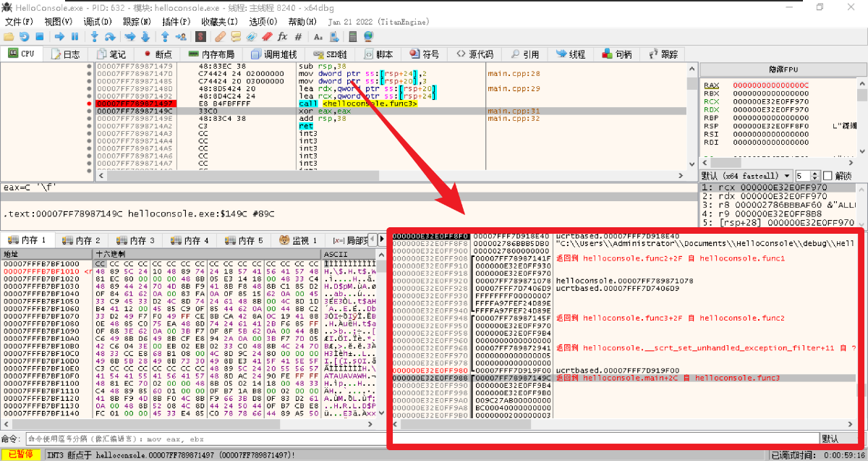Click into the command input field

421,439
